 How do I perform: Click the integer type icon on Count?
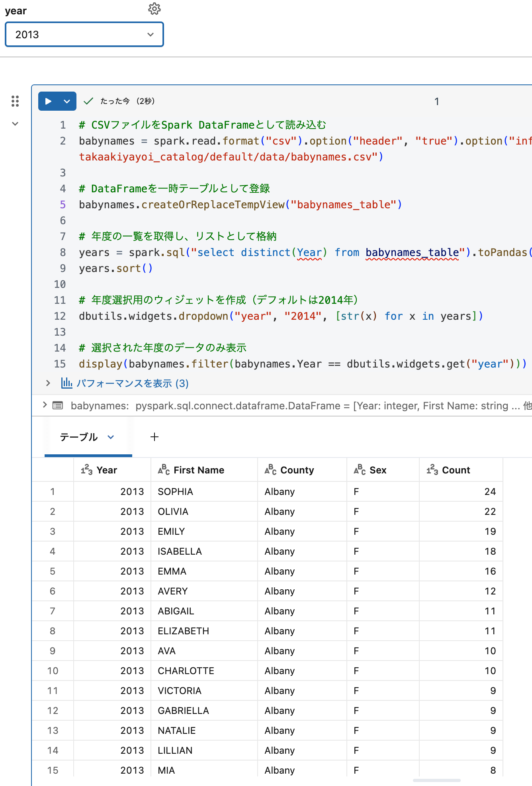432,470
